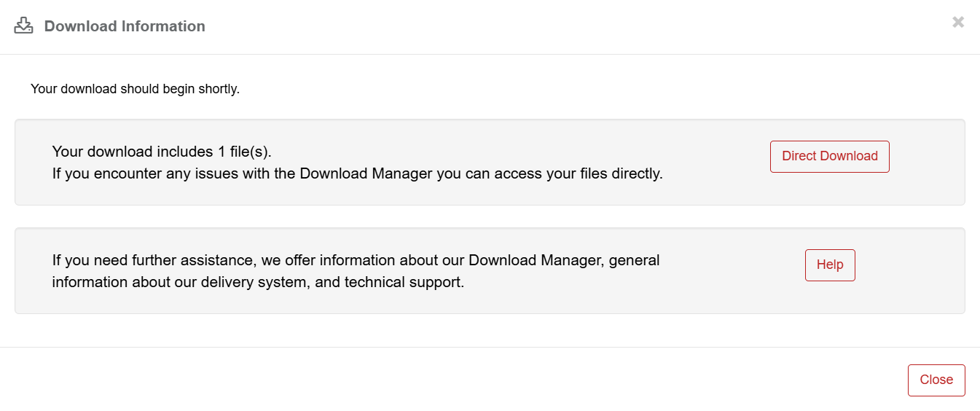Click "Download Manager" in the help panel
Screen dimensions: 980x411
point(536,260)
